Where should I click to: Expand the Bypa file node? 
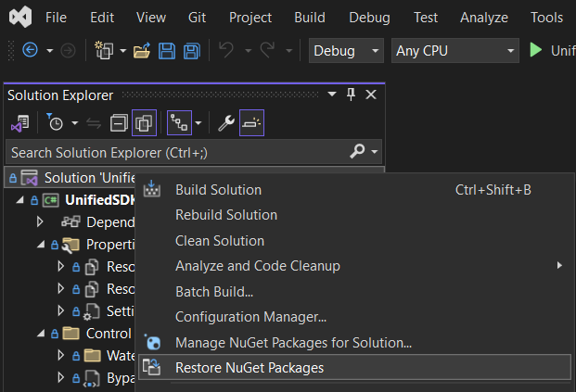(x=61, y=378)
